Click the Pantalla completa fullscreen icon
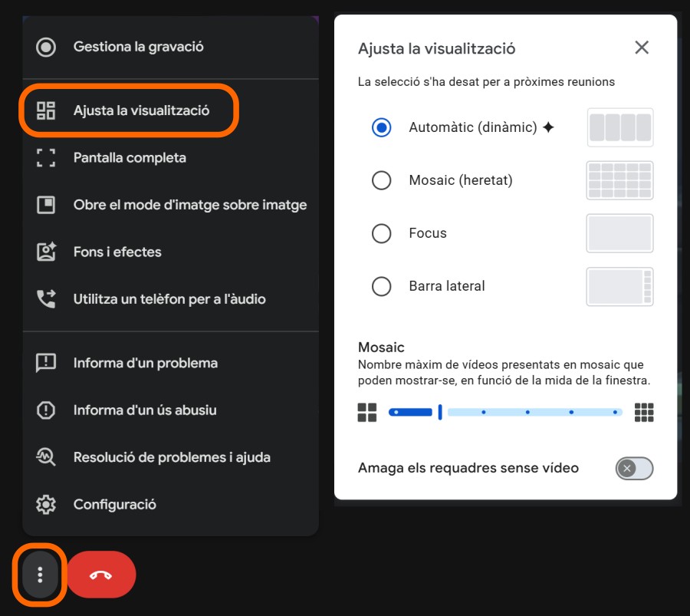 pos(46,158)
